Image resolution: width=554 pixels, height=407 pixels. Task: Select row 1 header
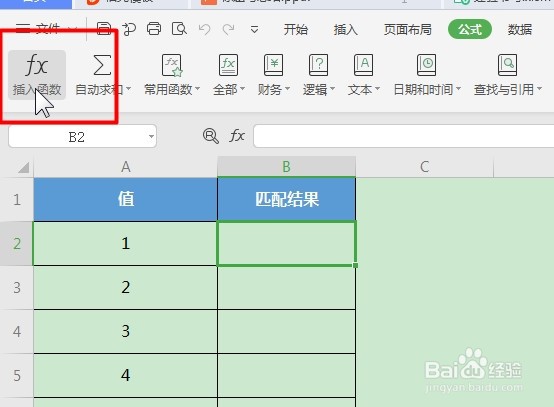pyautogui.click(x=17, y=200)
